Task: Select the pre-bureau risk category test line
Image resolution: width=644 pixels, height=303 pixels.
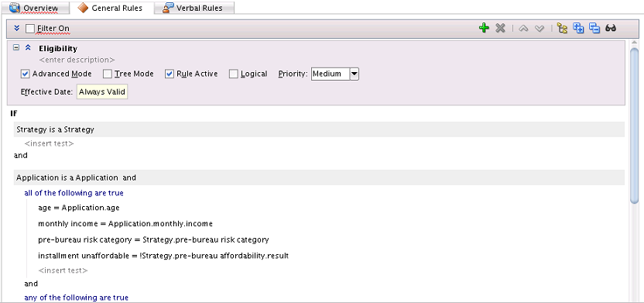Action: click(x=153, y=239)
